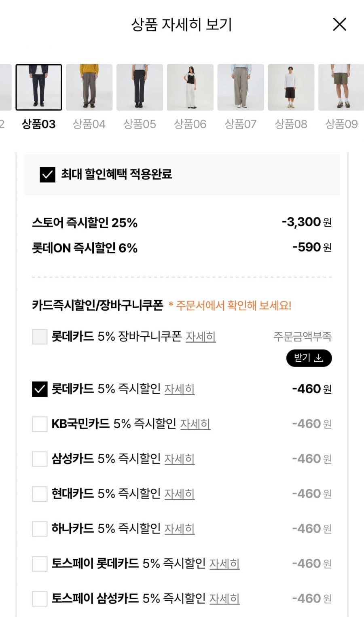Uncheck 롯데카드 5% 즉시할인 checkbox
The width and height of the screenshot is (364, 617).
point(40,389)
